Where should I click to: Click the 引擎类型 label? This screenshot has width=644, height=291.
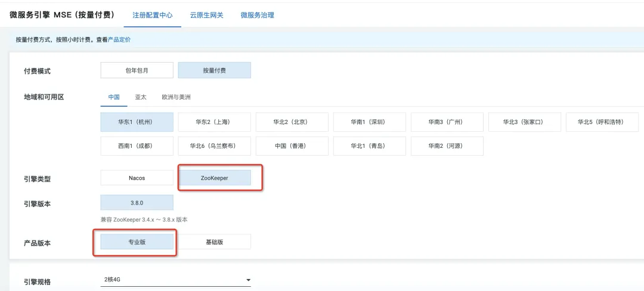coord(38,179)
